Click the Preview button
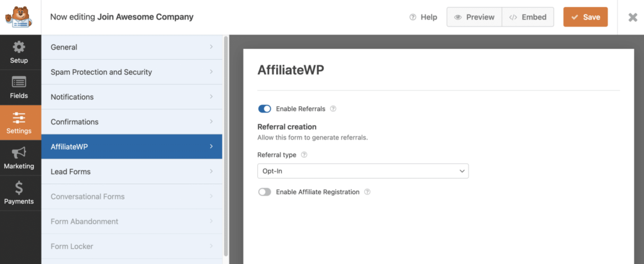The image size is (644, 264). point(474,17)
